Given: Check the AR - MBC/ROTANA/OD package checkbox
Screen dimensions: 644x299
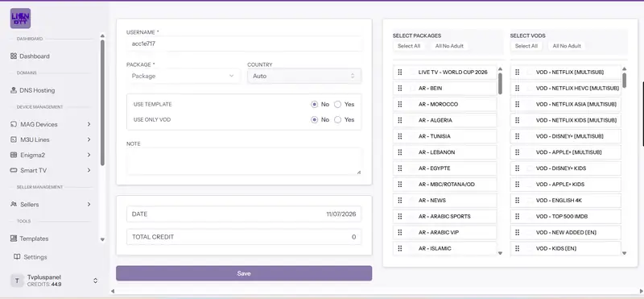Looking at the screenshot, I should click(x=413, y=185).
